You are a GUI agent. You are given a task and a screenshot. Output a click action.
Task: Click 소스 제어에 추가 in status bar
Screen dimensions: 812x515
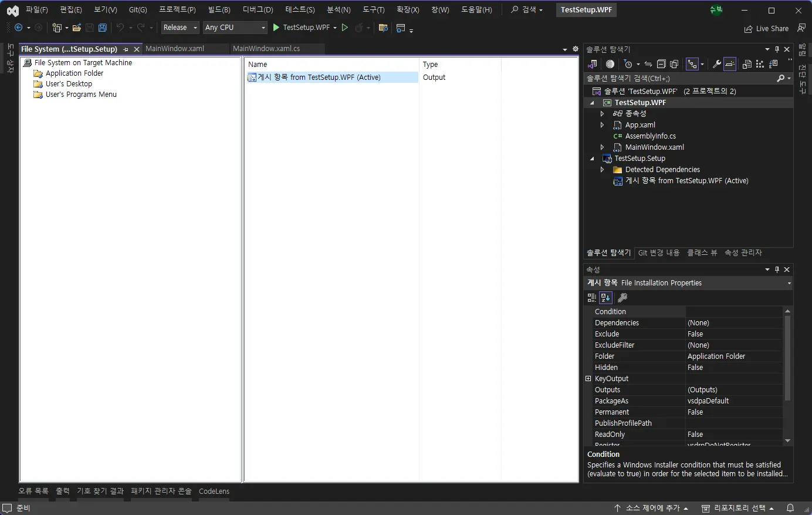651,508
